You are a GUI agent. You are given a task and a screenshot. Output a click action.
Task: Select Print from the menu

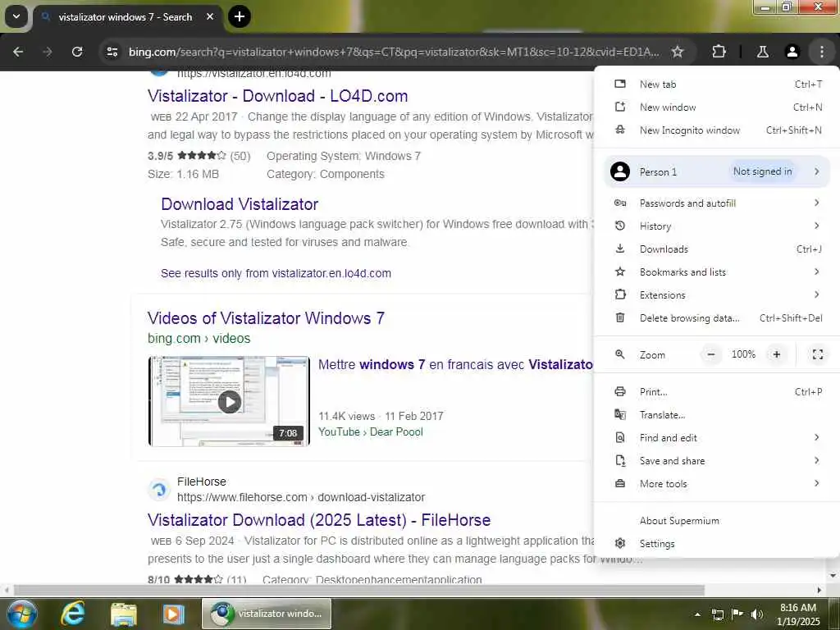[x=717, y=392]
